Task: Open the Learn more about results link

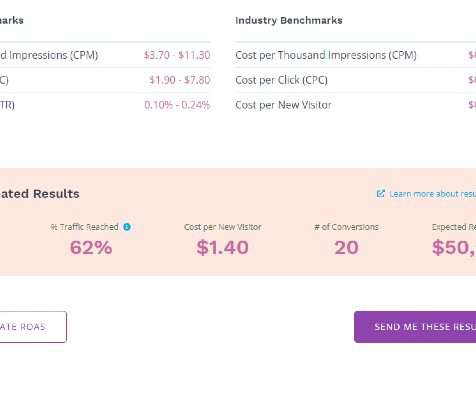Action: point(432,194)
